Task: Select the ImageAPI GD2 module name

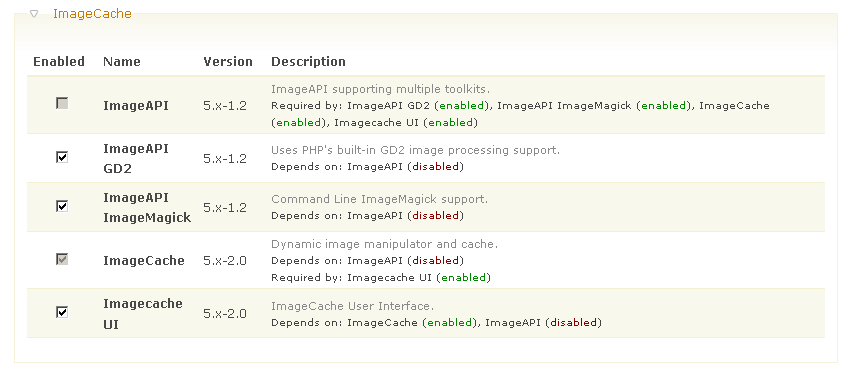Action: [136, 158]
